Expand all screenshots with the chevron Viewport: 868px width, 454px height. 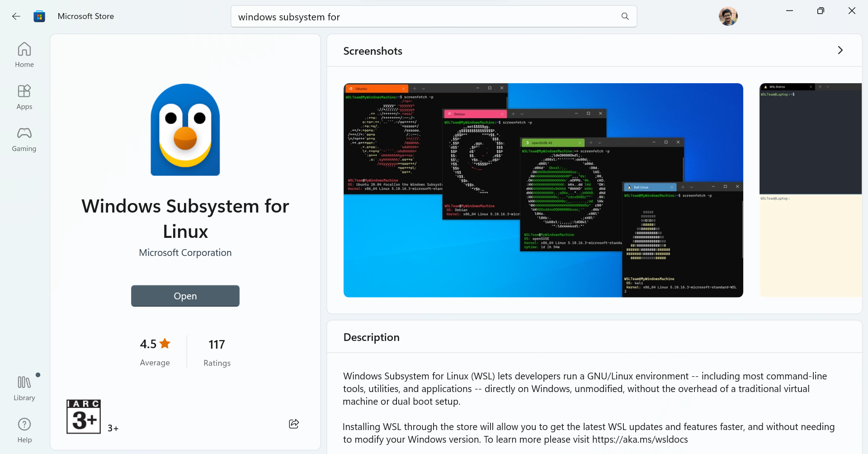point(840,50)
